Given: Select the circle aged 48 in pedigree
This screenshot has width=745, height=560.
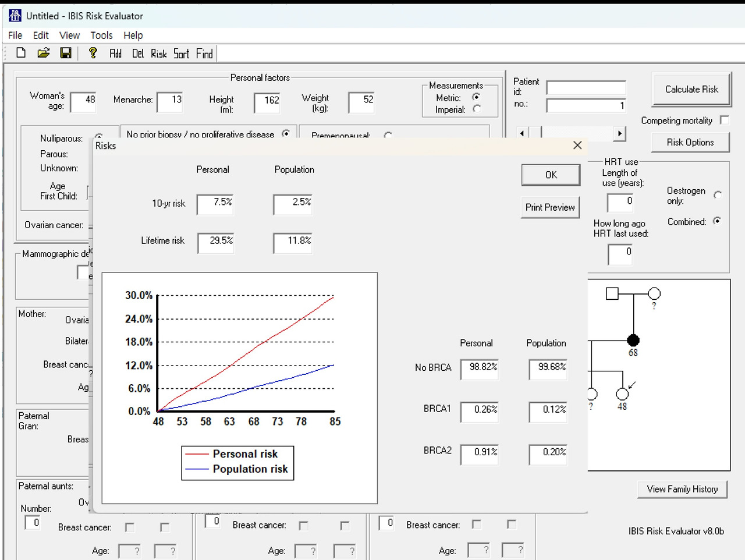Looking at the screenshot, I should pos(622,394).
